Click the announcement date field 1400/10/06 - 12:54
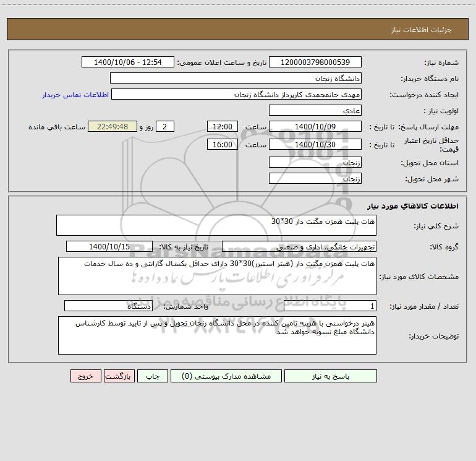 click(128, 62)
